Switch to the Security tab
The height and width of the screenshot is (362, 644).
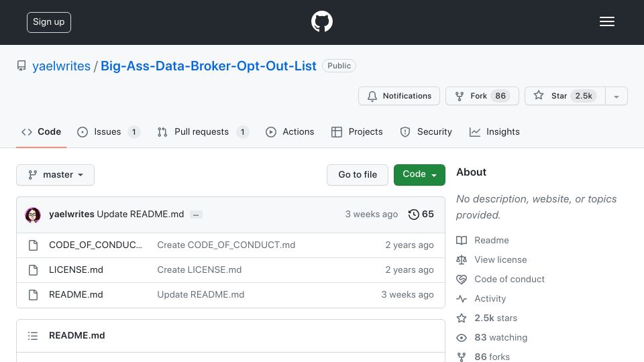click(x=426, y=132)
